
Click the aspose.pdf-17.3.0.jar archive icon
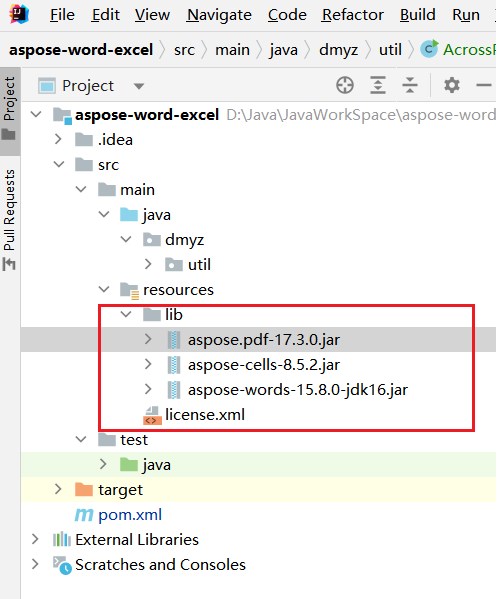click(174, 340)
